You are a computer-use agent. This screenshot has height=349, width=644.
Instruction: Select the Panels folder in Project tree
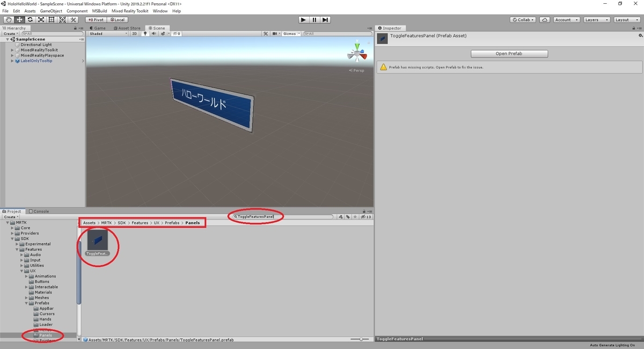tap(46, 335)
